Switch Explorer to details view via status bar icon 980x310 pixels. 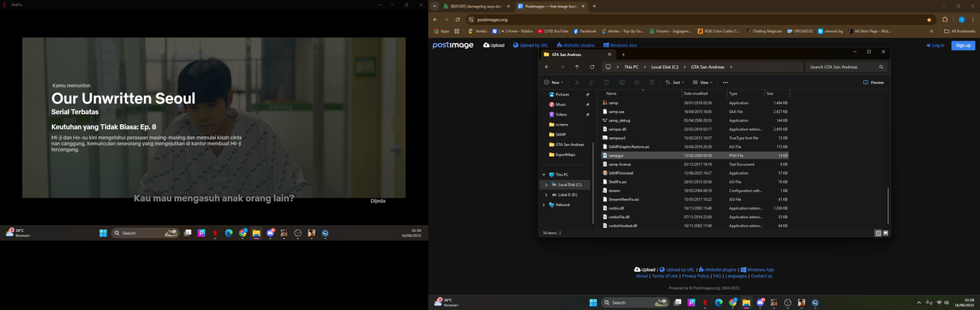click(878, 233)
